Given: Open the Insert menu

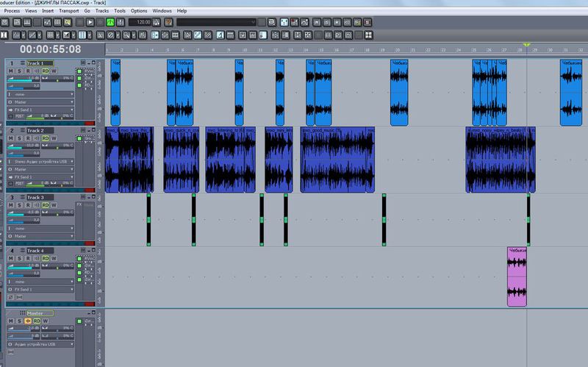Looking at the screenshot, I should click(48, 11).
